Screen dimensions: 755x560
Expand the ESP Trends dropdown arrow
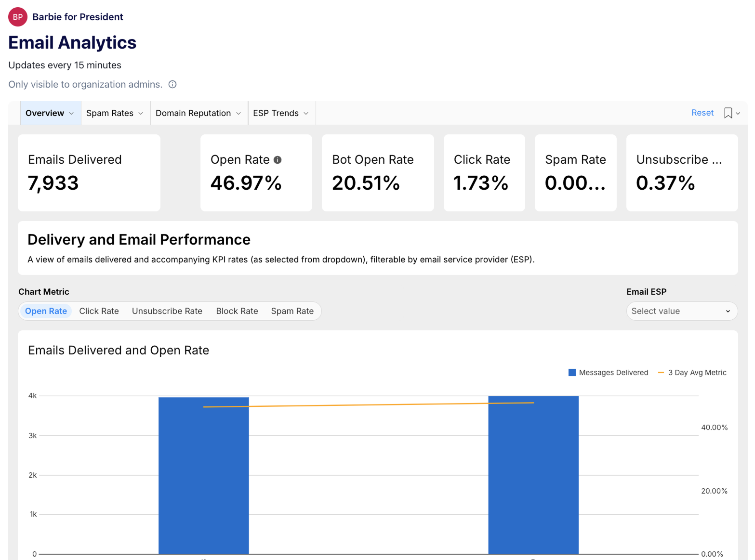[307, 113]
